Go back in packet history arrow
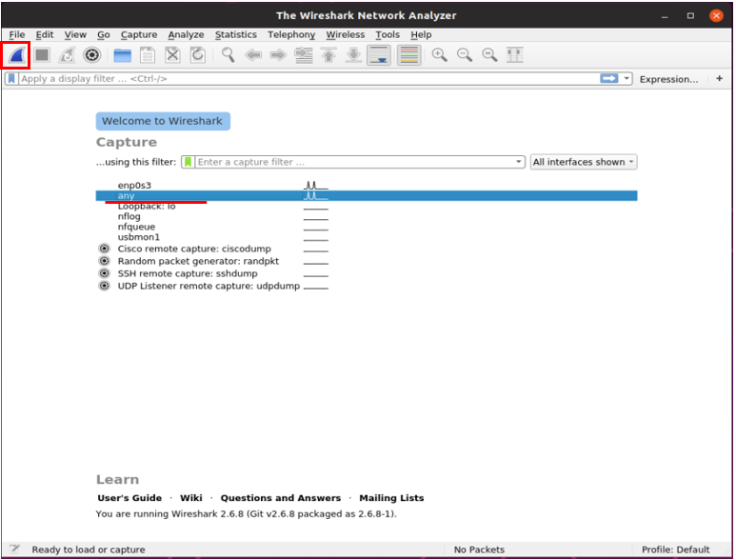The image size is (736, 560). (253, 55)
